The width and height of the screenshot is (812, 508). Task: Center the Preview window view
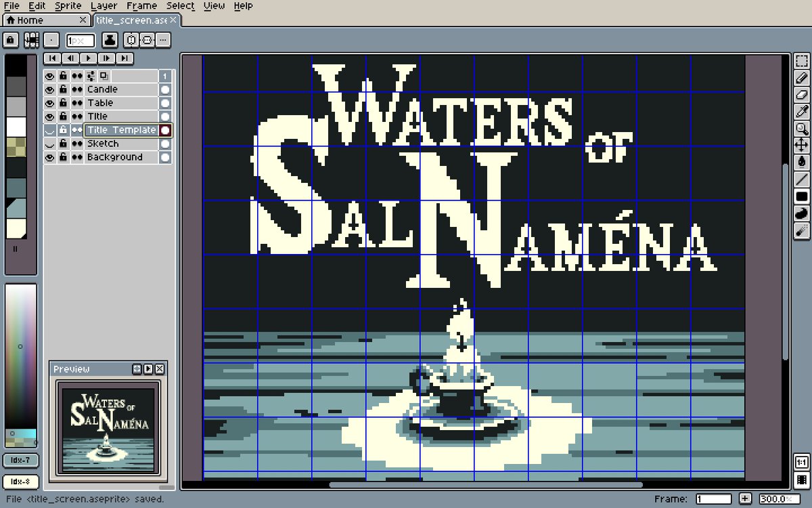click(137, 369)
